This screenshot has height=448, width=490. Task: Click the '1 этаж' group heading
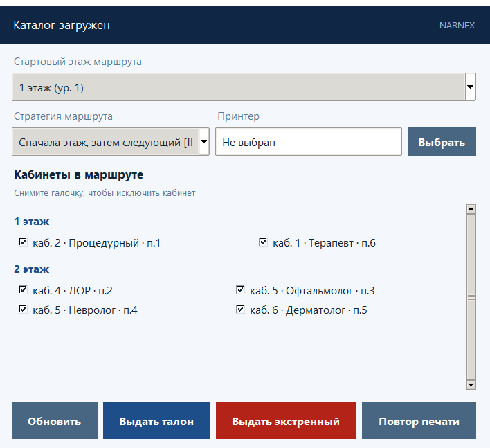[x=32, y=222]
